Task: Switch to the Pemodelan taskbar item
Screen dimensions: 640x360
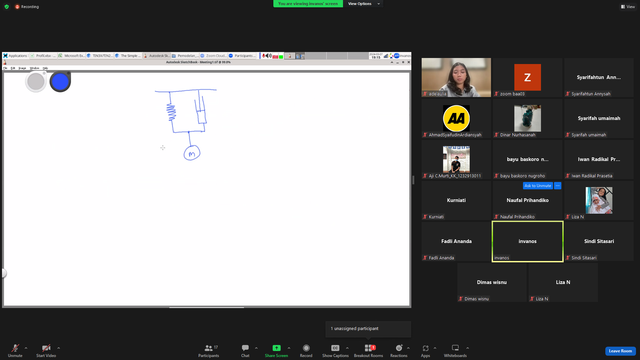Action: tap(185, 56)
